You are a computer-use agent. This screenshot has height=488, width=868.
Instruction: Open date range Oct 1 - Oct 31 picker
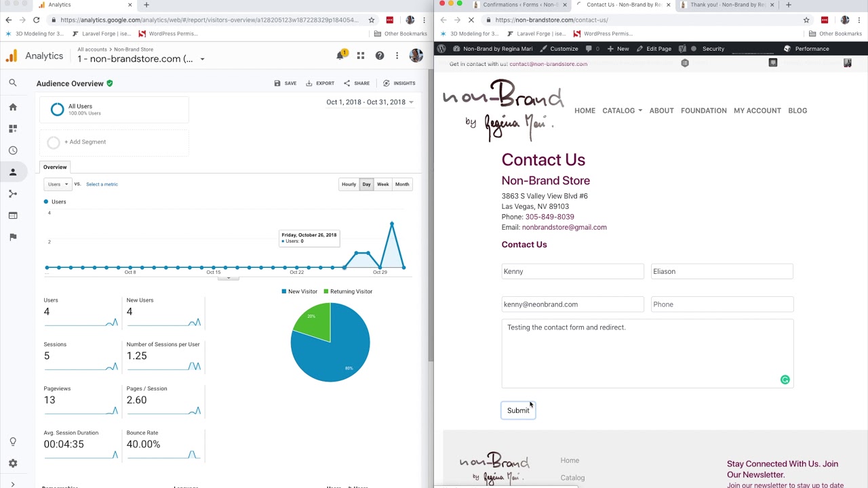(x=370, y=102)
